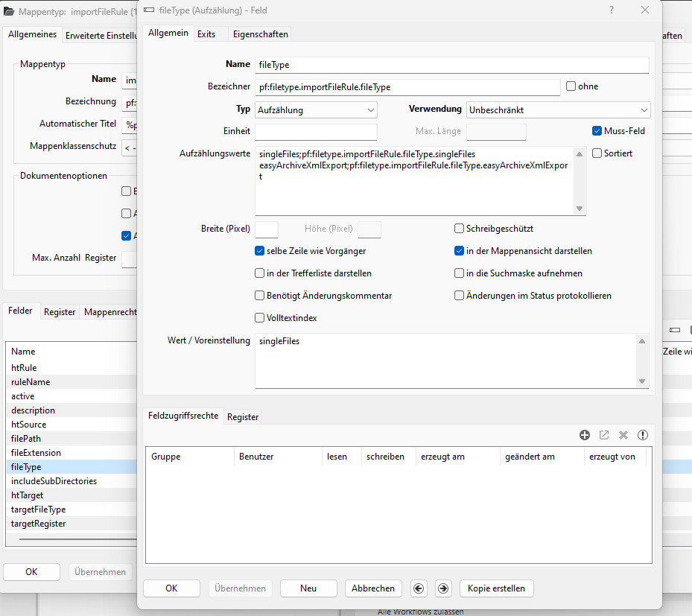Enable in der Trefferliste darstellen
Viewport: 692px width, 616px height.
tap(259, 273)
